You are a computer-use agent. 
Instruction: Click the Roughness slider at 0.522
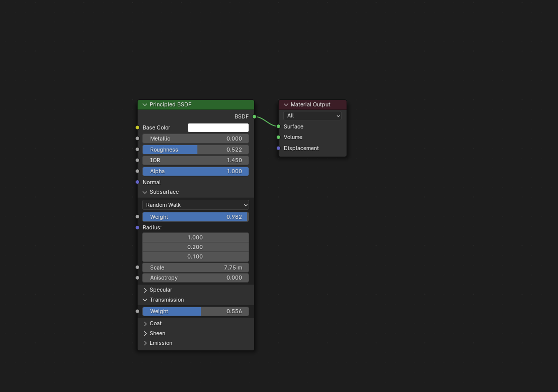pyautogui.click(x=195, y=150)
